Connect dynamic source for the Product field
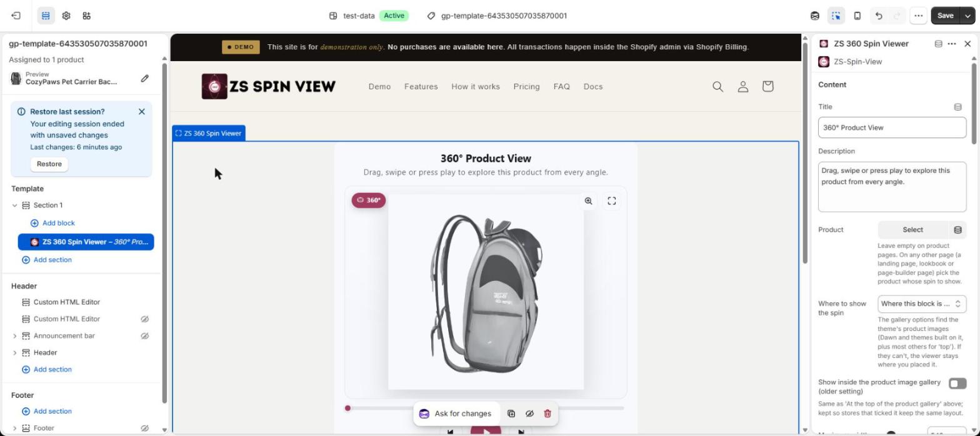980x436 pixels. point(957,230)
